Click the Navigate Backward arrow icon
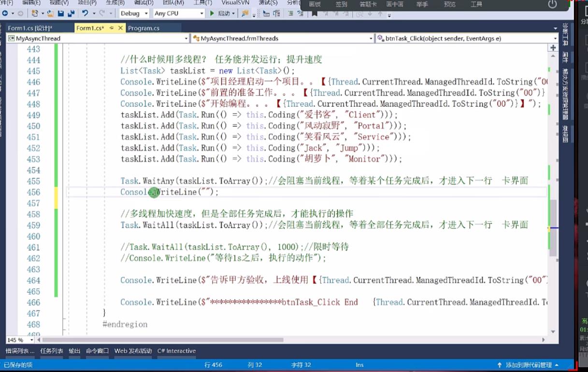Screen dimensions: 588x372 [5, 14]
